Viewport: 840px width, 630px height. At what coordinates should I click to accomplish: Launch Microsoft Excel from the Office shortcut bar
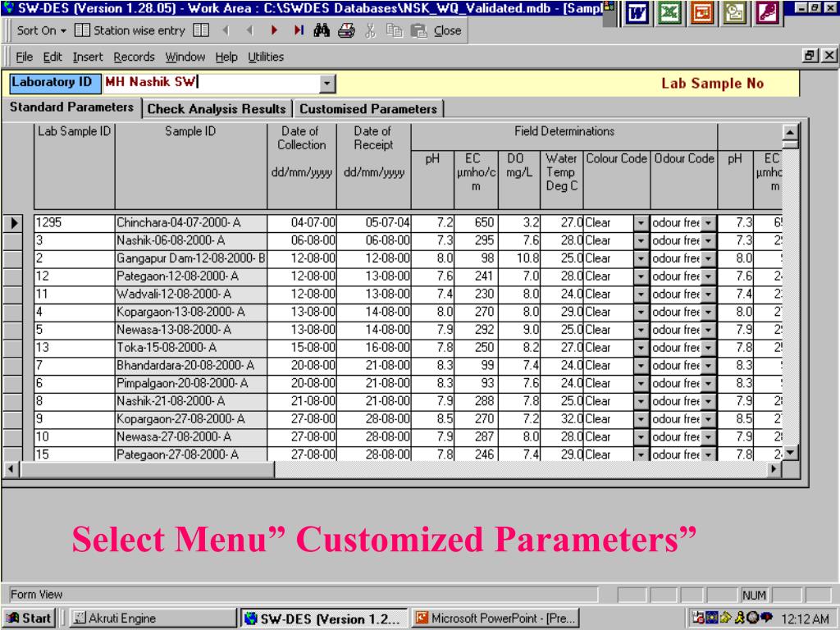[669, 13]
